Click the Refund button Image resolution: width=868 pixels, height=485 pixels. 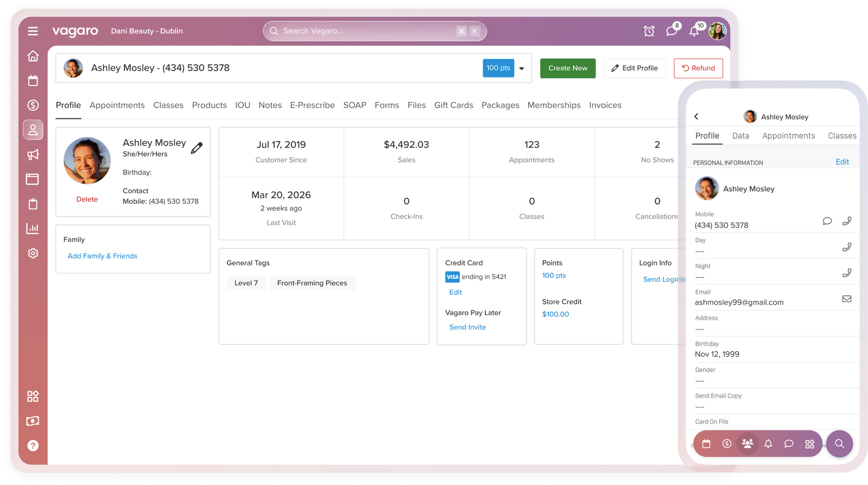tap(698, 68)
